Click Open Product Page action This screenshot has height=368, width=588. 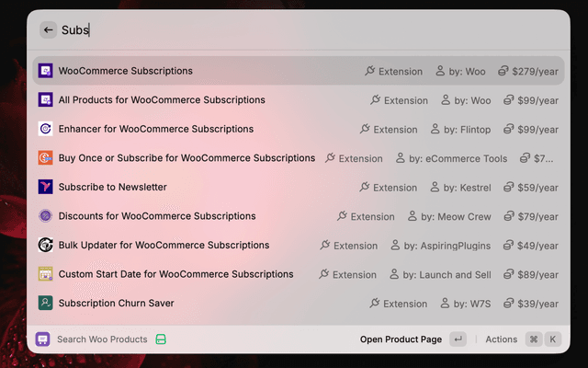click(401, 339)
